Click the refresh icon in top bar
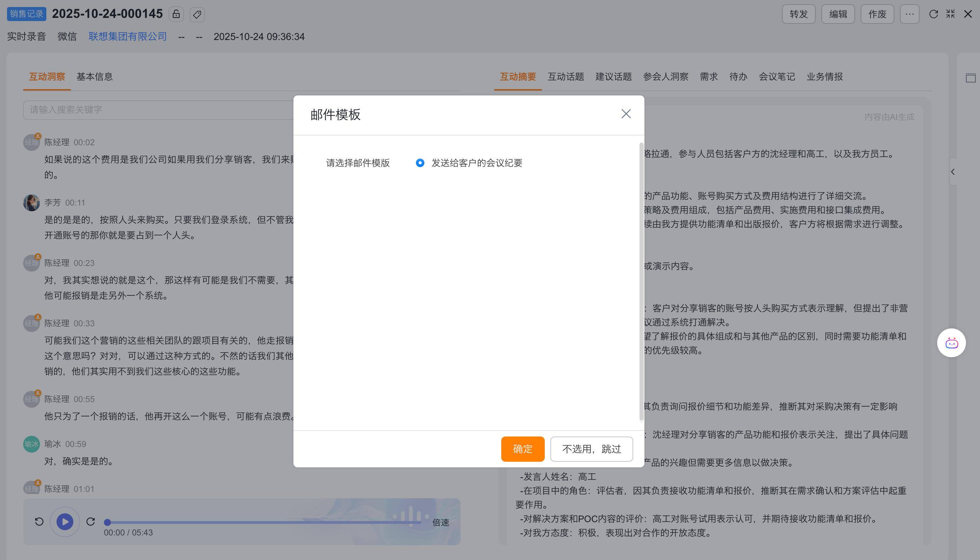Viewport: 980px width, 560px height. pos(933,14)
